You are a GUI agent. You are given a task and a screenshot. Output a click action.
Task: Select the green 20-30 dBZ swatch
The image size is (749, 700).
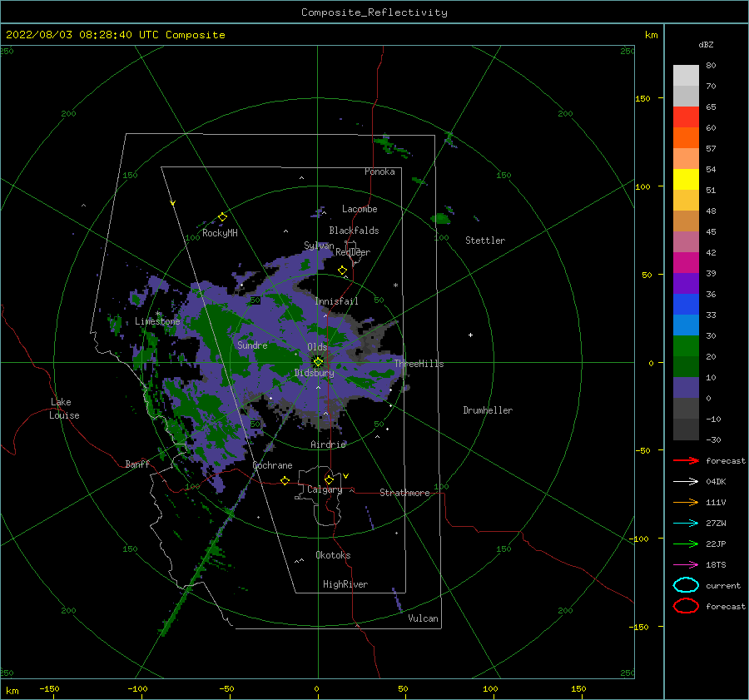pos(686,346)
